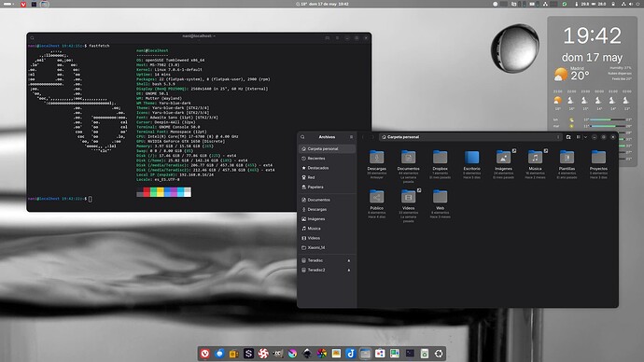644x362 pixels.
Task: Click the red swatch in fastfetch palette
Action: pyautogui.click(x=147, y=191)
